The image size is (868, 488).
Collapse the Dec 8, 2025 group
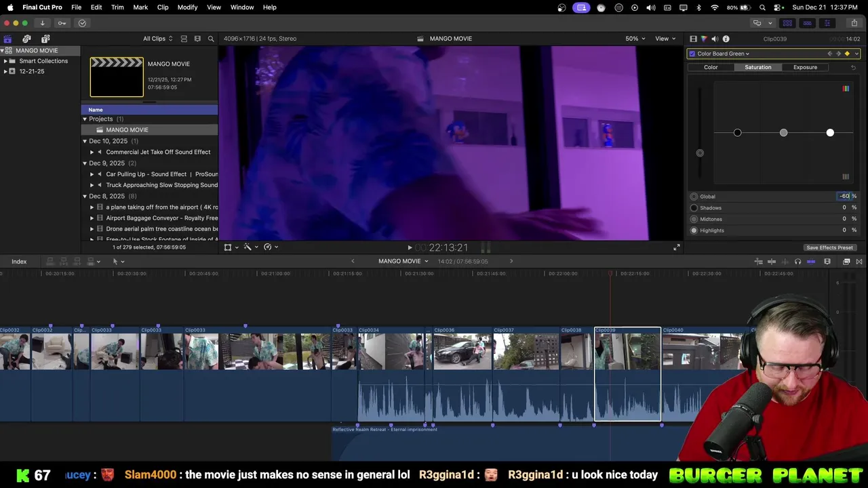click(x=85, y=196)
